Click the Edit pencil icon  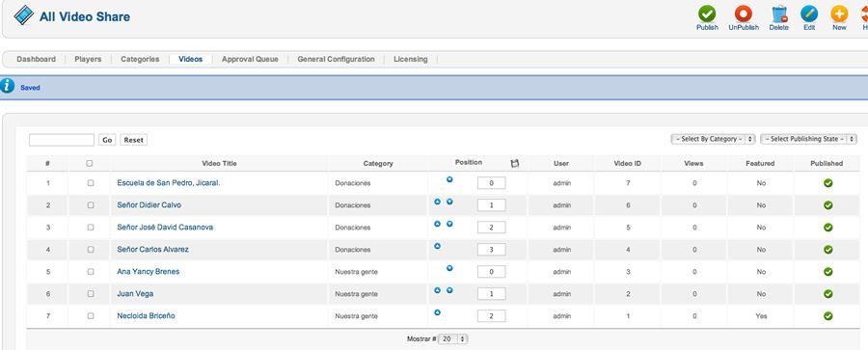pos(809,13)
